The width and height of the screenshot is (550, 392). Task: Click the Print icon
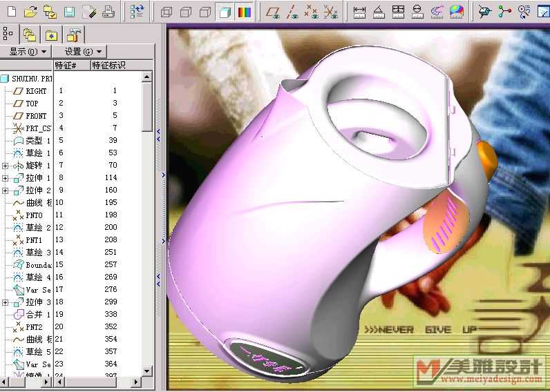point(108,11)
